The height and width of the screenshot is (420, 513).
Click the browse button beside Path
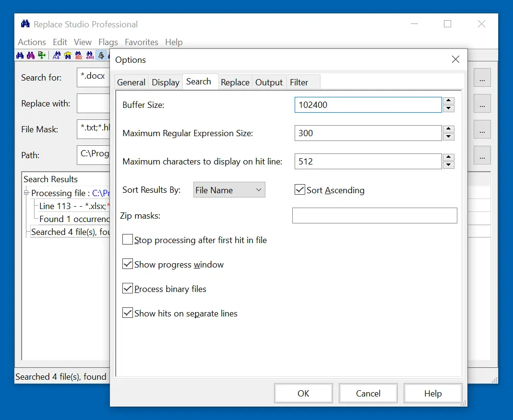pos(482,155)
